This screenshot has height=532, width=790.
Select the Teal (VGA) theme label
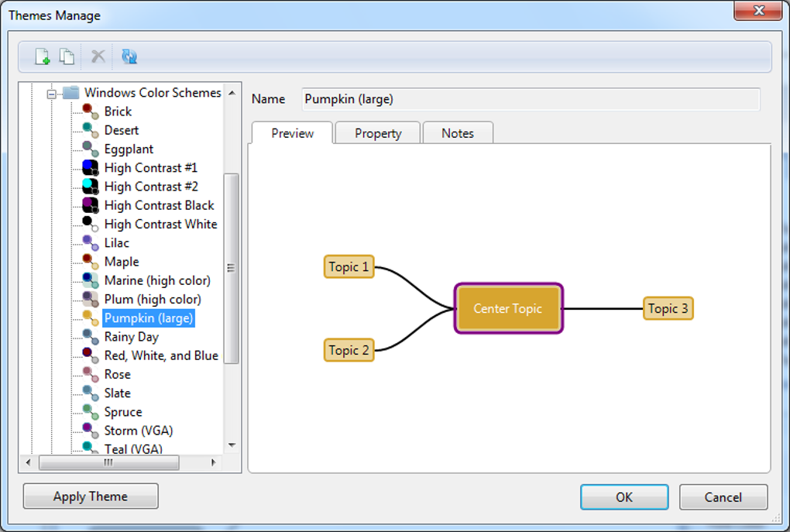click(133, 448)
